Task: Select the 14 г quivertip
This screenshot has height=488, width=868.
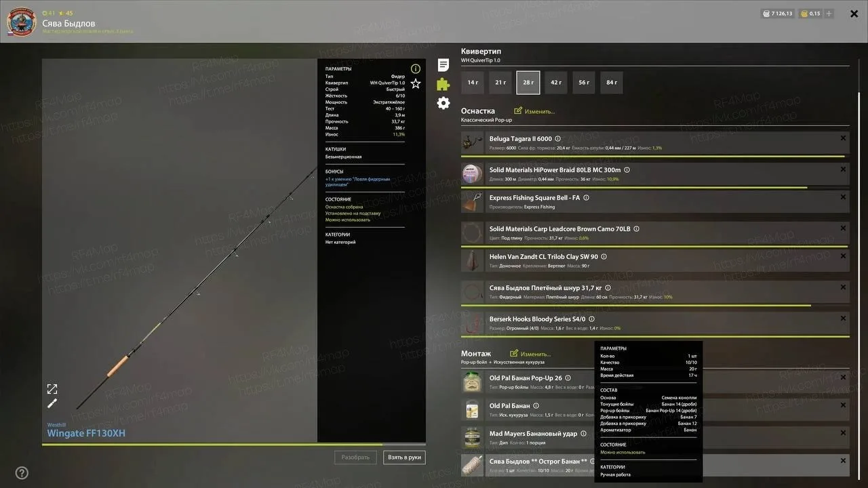Action: (x=473, y=83)
